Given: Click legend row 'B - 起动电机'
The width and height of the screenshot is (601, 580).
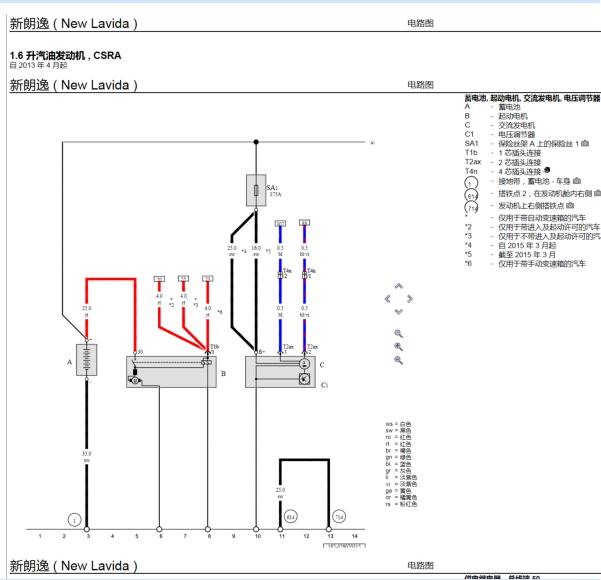Looking at the screenshot, I should click(x=496, y=116).
